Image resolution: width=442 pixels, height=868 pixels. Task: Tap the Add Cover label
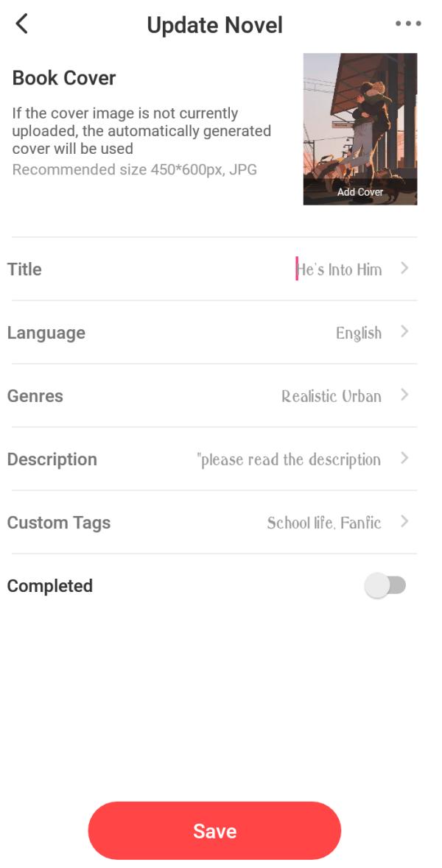tap(360, 192)
